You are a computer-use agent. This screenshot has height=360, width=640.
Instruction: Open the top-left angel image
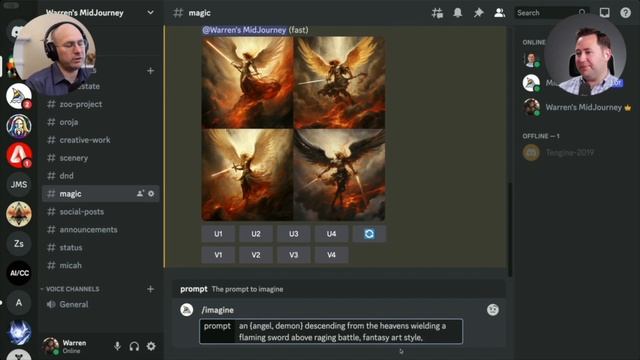point(247,82)
